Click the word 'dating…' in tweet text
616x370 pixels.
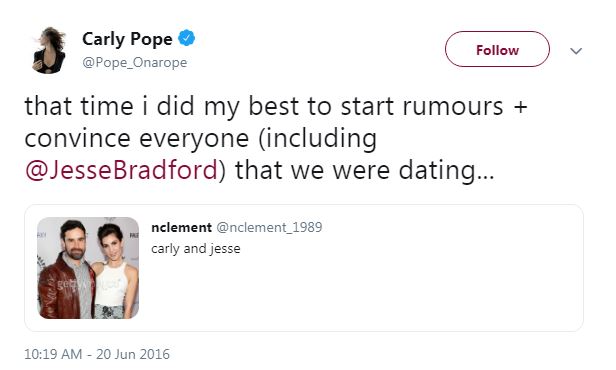pos(446,171)
